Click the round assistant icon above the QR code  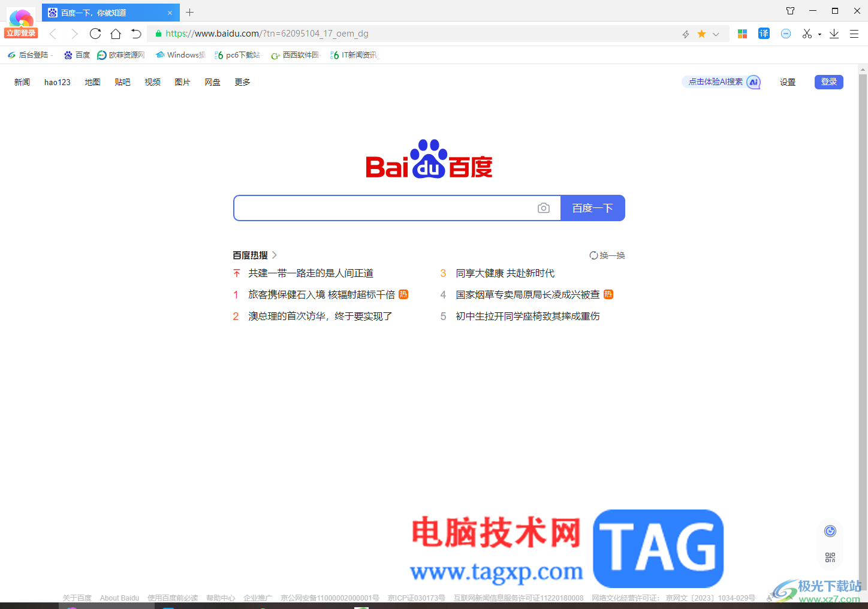click(830, 531)
